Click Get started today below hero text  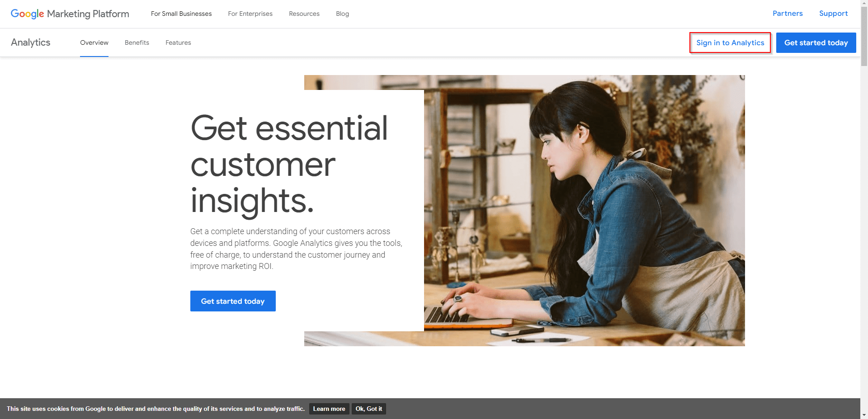233,301
